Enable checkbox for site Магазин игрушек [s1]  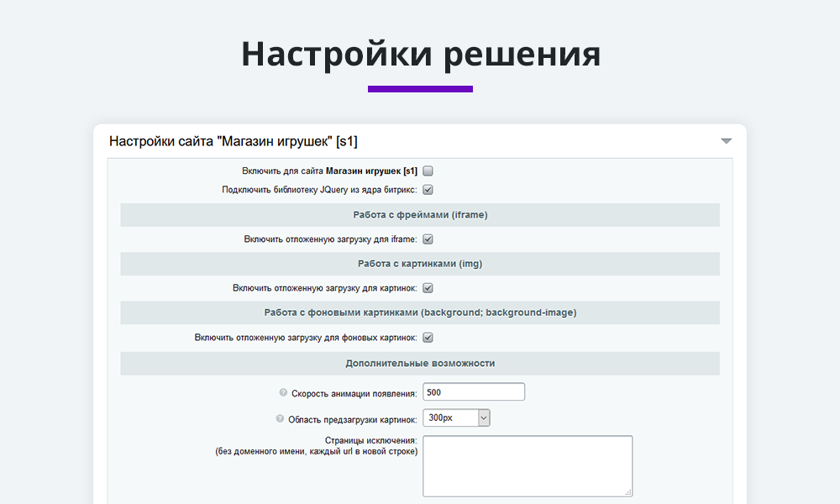(428, 171)
